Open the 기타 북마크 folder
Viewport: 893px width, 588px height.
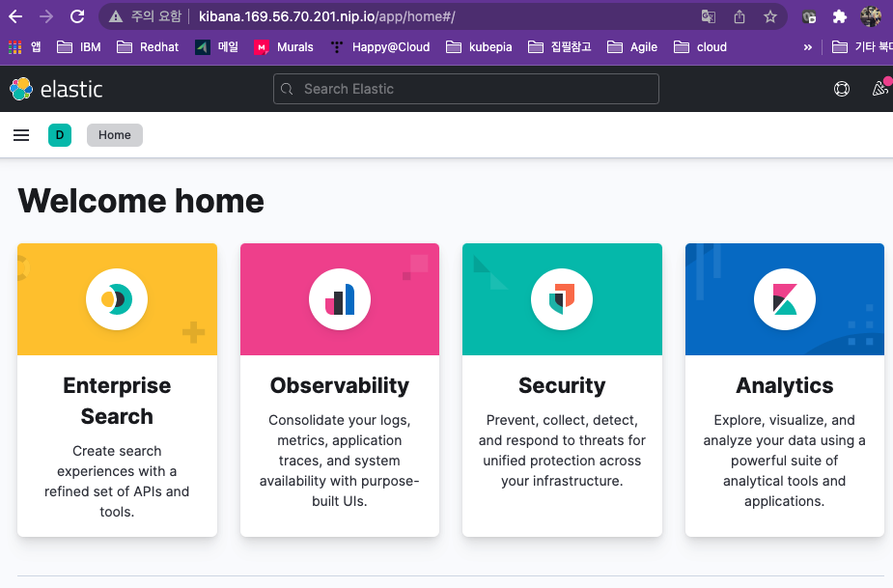[x=862, y=47]
